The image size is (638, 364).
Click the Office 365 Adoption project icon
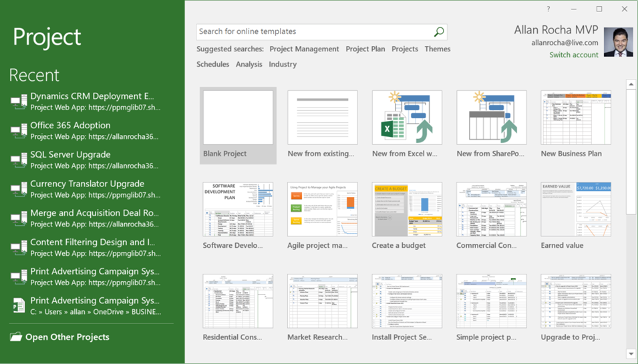18,131
